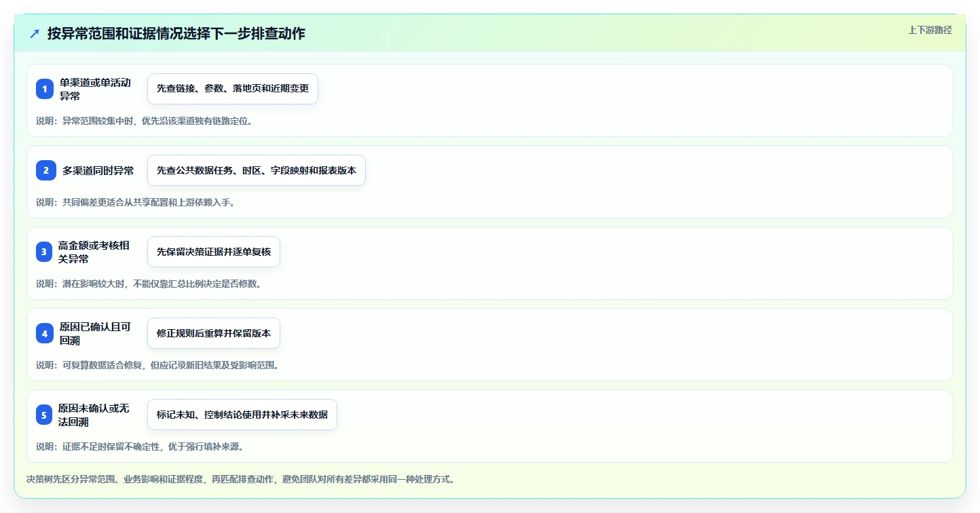
Task: Click the note about 共同偏差 and shared config
Action: 135,202
